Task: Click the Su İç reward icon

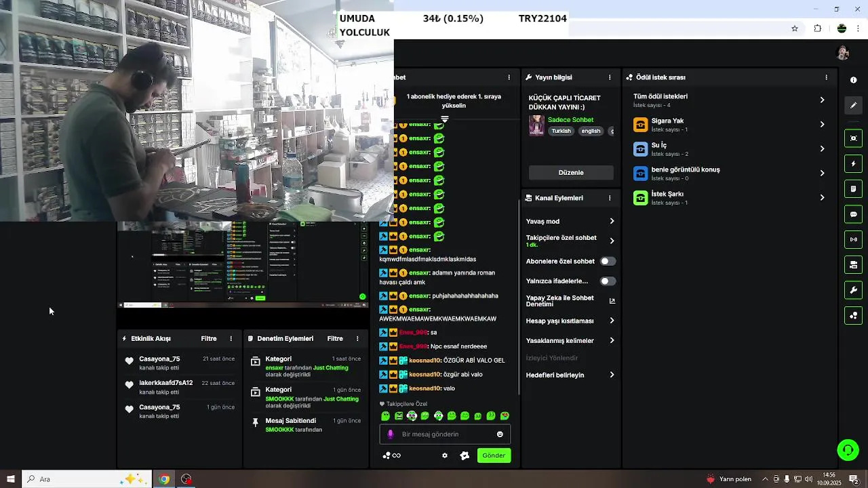Action: 641,149
